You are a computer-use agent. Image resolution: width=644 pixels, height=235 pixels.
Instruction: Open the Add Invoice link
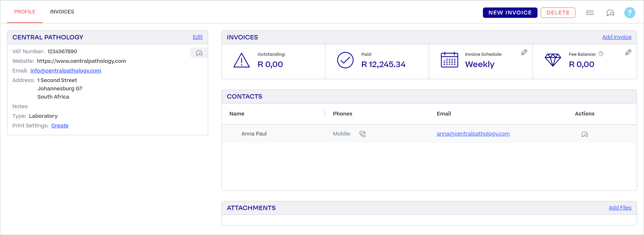tap(617, 37)
